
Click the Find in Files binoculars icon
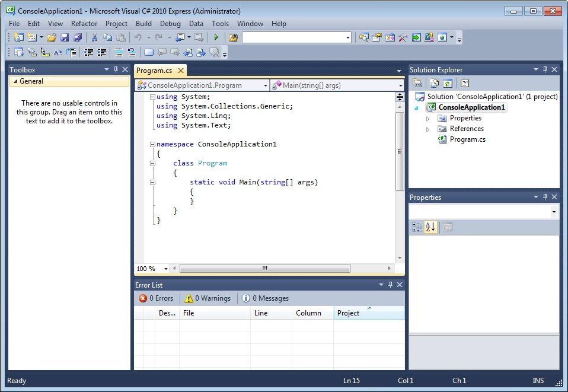click(233, 37)
